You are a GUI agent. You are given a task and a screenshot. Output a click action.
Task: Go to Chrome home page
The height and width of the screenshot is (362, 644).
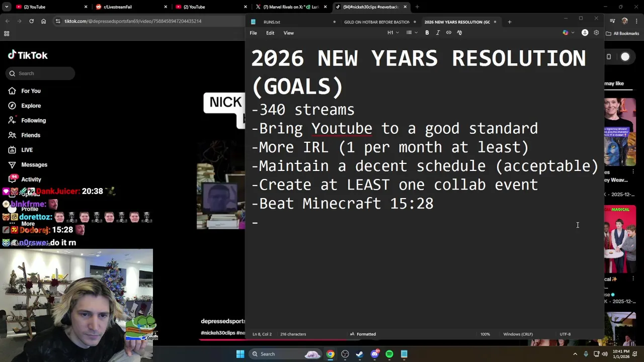(x=43, y=21)
